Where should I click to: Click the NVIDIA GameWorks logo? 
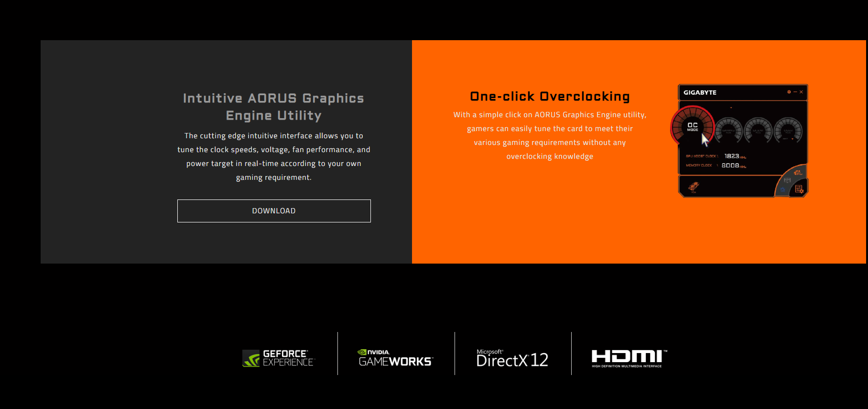tap(395, 358)
